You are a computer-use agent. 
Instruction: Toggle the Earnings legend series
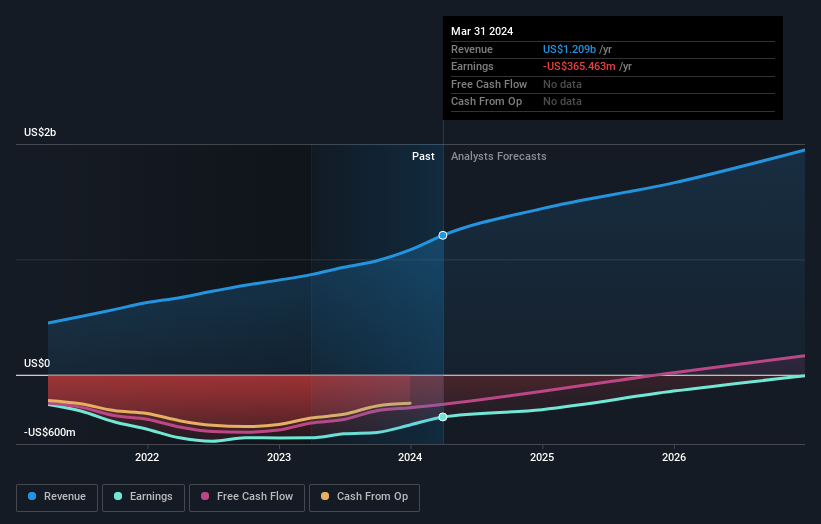[x=143, y=497]
